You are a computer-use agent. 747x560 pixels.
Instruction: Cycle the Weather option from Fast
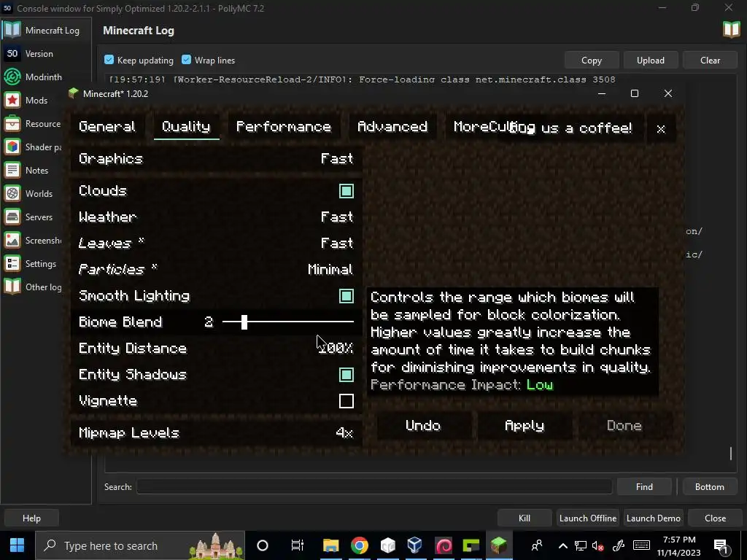click(x=217, y=217)
